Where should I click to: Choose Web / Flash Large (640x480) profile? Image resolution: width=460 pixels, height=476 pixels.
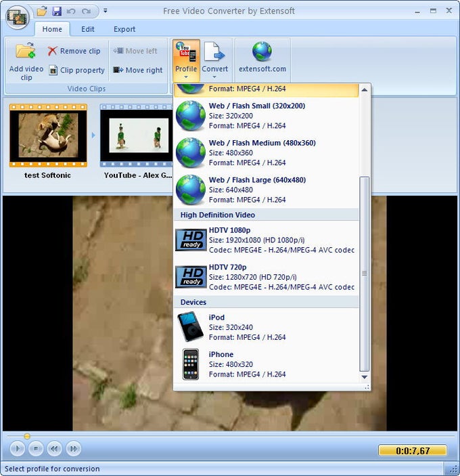click(x=267, y=190)
